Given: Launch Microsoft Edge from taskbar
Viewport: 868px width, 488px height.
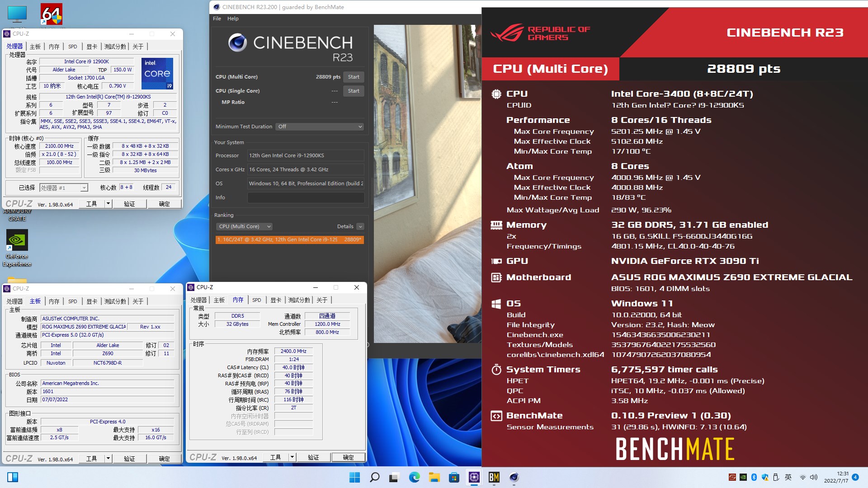Looking at the screenshot, I should pos(414,477).
